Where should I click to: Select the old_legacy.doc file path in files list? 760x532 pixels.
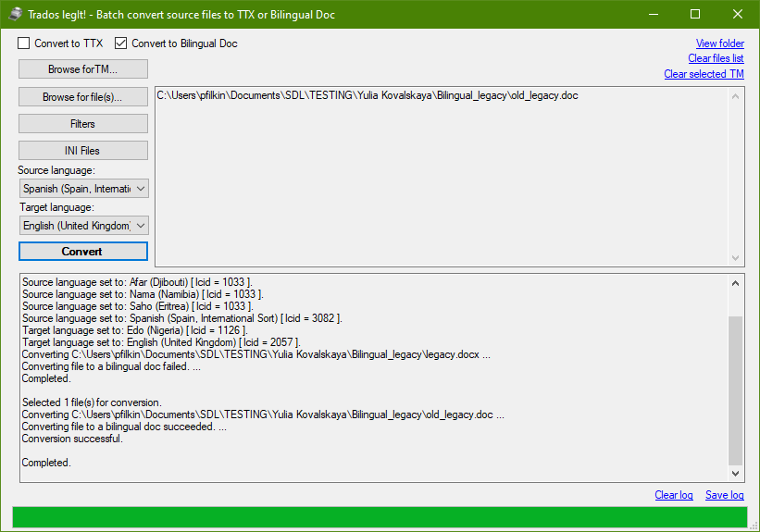coord(368,95)
